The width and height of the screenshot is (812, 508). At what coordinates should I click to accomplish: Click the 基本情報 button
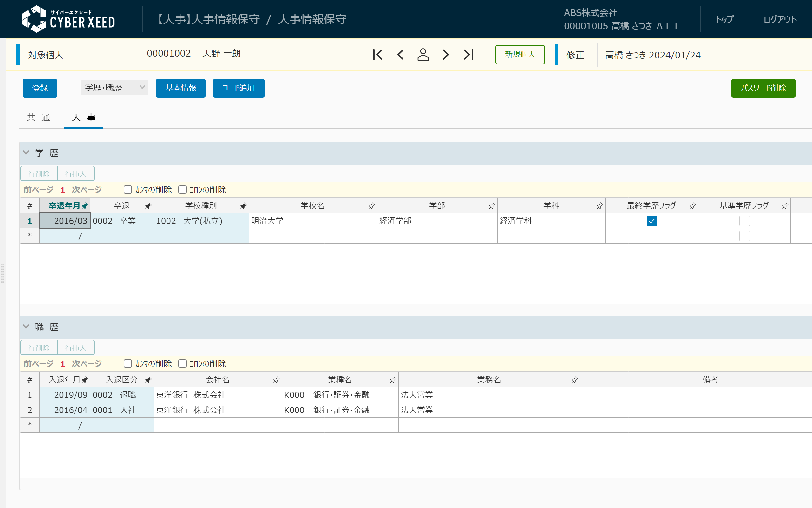(x=180, y=88)
